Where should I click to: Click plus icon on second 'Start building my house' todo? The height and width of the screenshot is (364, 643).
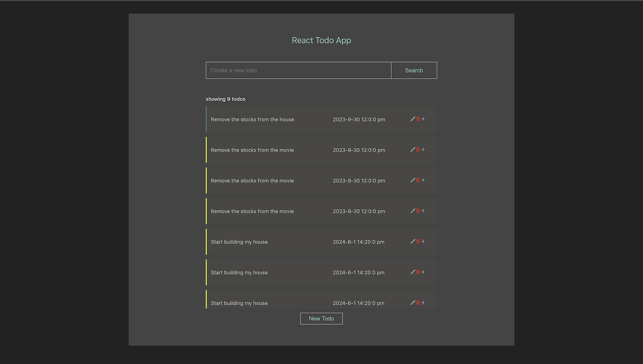click(423, 273)
